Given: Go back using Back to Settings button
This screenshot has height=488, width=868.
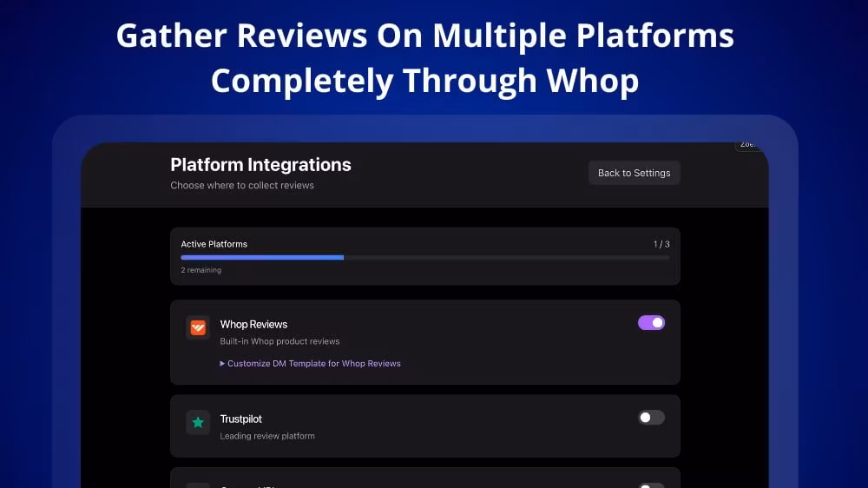Looking at the screenshot, I should coord(634,173).
